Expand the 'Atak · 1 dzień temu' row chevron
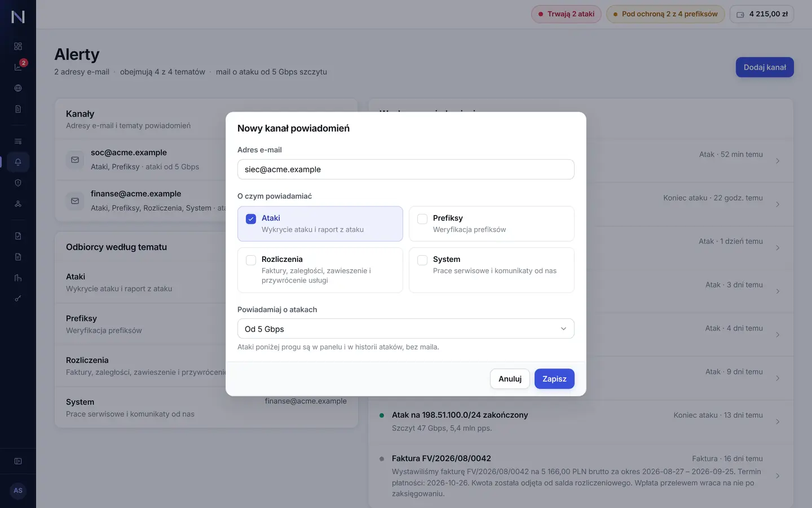812x508 pixels. pos(778,248)
